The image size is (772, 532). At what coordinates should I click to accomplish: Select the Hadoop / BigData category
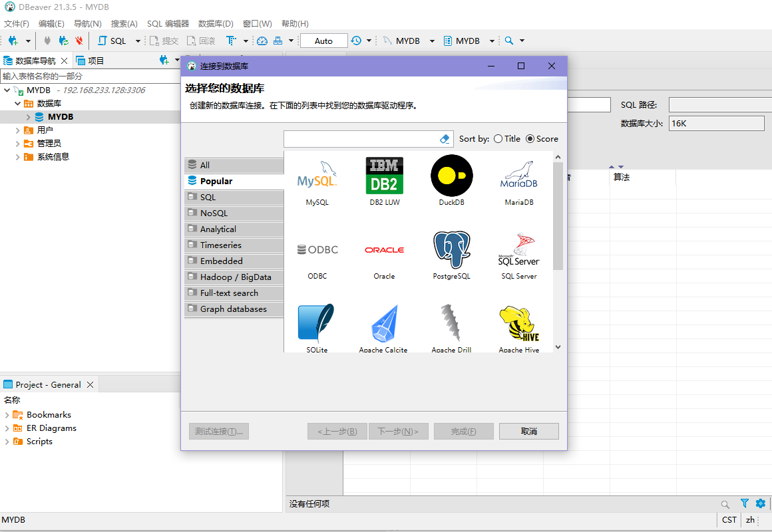click(234, 277)
